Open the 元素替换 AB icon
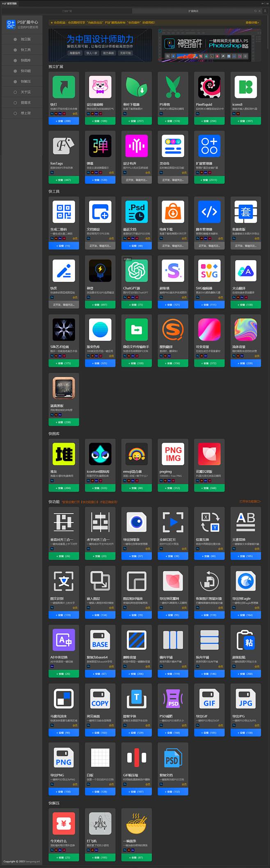 click(246, 522)
